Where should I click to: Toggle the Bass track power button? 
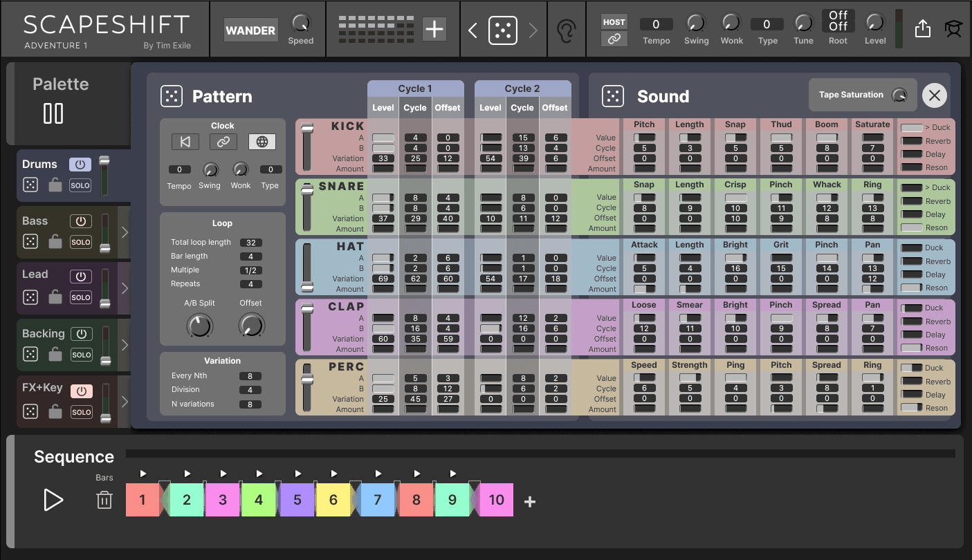[81, 221]
